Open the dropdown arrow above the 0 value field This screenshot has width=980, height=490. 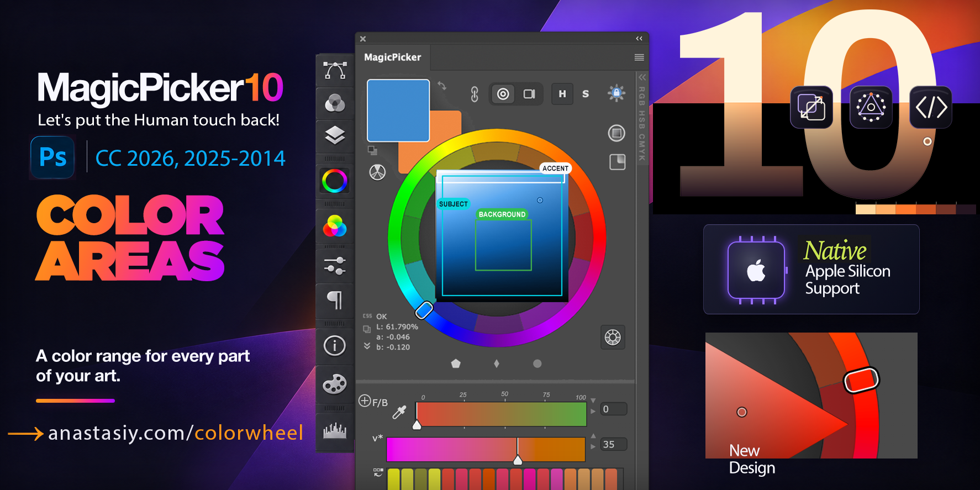(x=593, y=401)
